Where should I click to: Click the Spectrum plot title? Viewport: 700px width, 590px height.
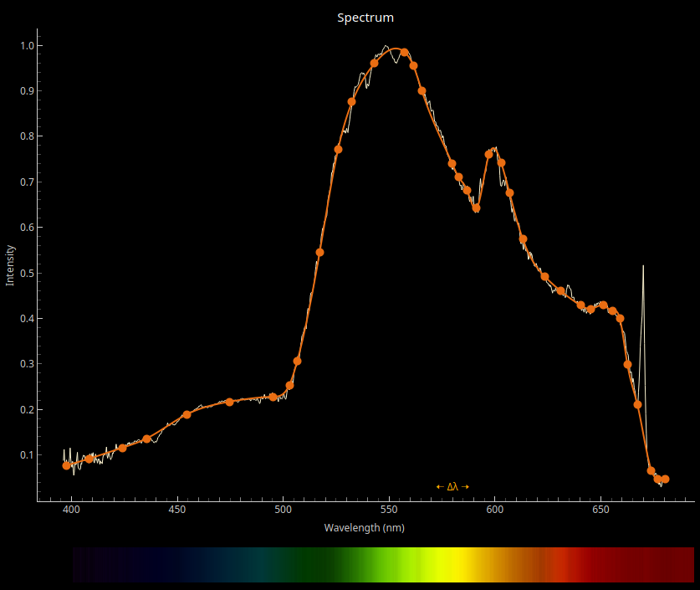tap(365, 18)
